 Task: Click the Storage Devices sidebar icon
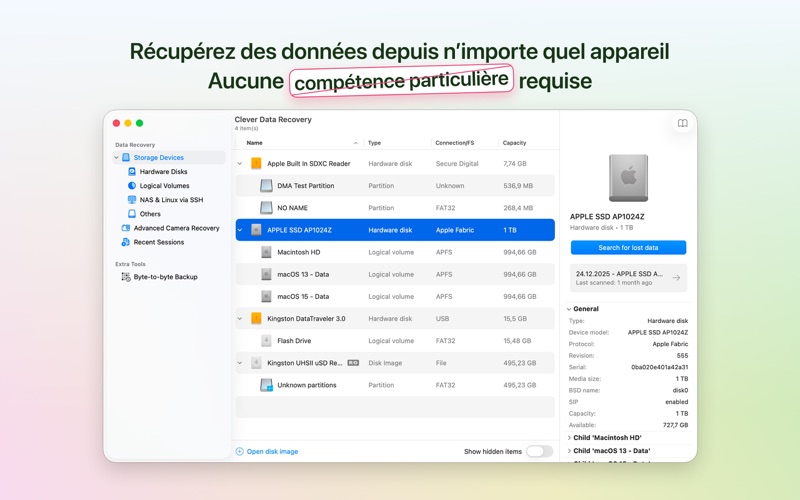point(126,158)
